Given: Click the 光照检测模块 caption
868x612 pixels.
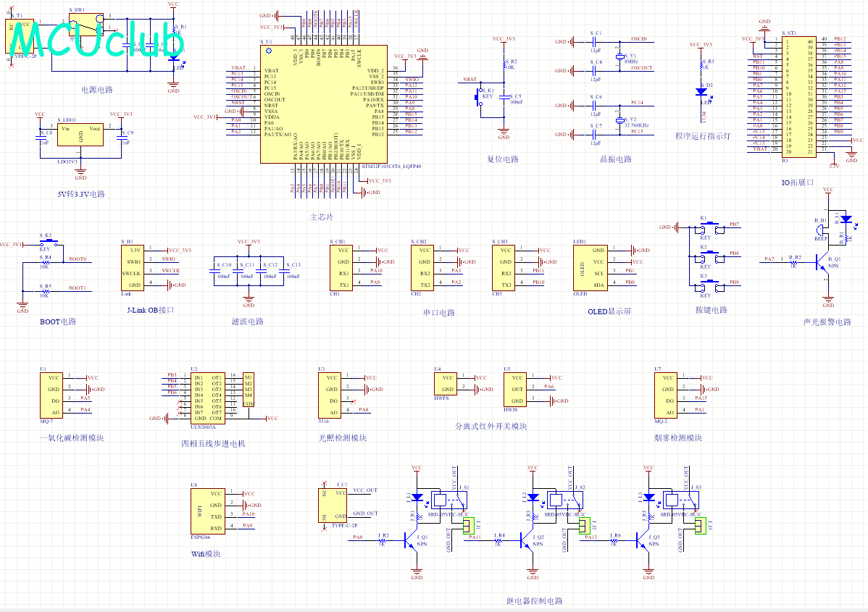Looking at the screenshot, I should pyautogui.click(x=343, y=437).
